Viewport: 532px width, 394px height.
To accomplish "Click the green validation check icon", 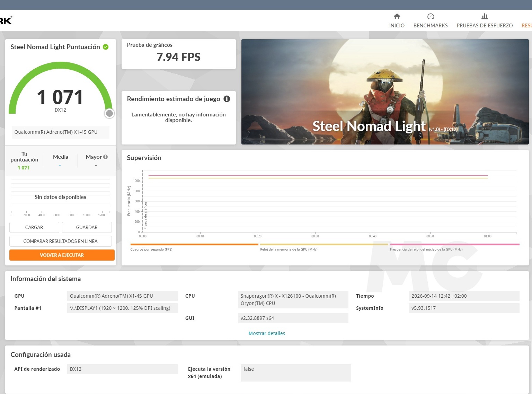I will tap(106, 47).
